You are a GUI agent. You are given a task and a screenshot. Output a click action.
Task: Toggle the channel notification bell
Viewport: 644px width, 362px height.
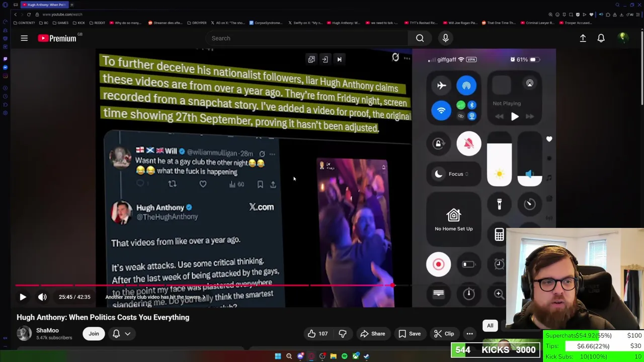click(116, 334)
